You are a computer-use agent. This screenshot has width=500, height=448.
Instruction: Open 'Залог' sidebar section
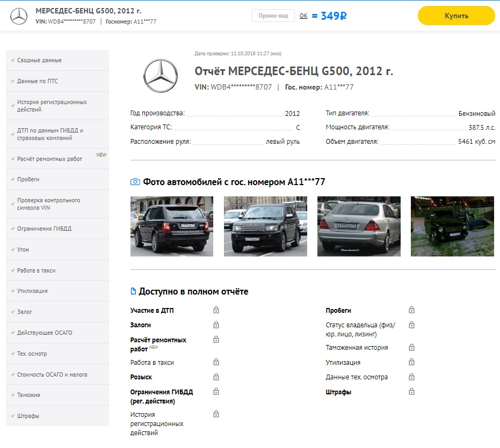click(x=57, y=312)
